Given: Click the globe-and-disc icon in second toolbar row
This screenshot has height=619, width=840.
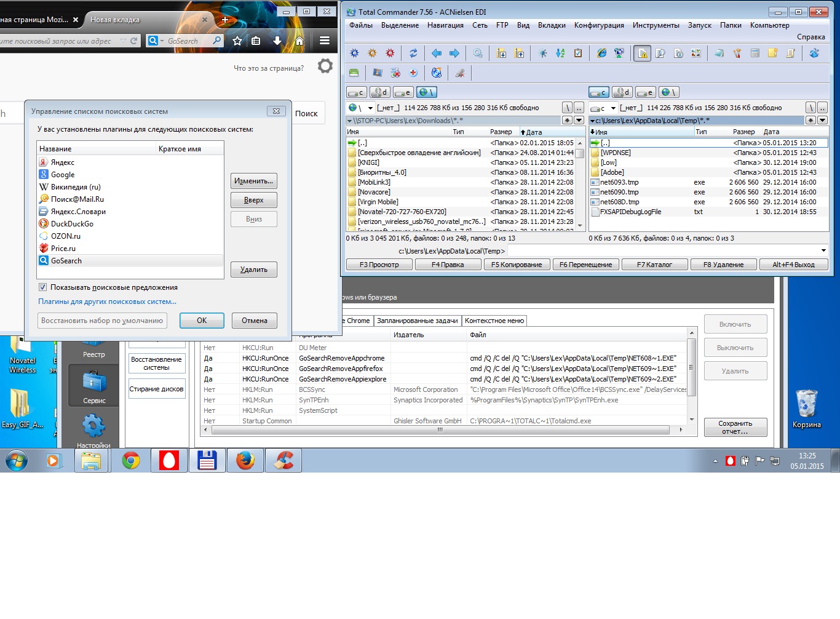Looking at the screenshot, I should click(437, 73).
